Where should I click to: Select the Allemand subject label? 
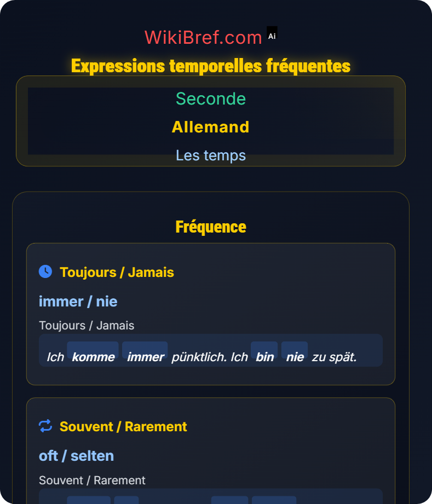coord(211,128)
